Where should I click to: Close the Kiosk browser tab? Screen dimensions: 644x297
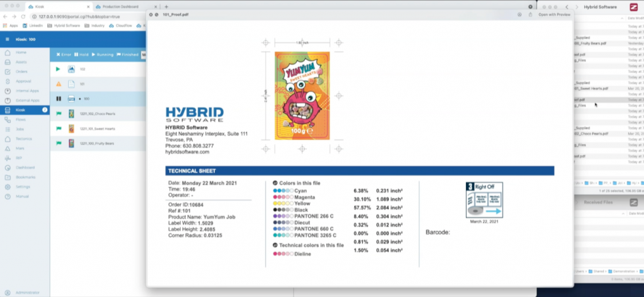tap(87, 7)
